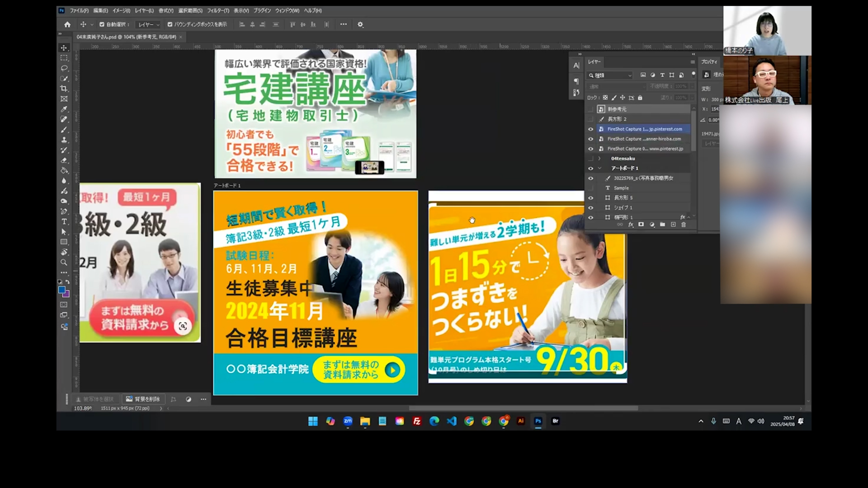Hide FireShot Capture anner-hiroba.com layer
The height and width of the screenshot is (488, 868).
(590, 139)
